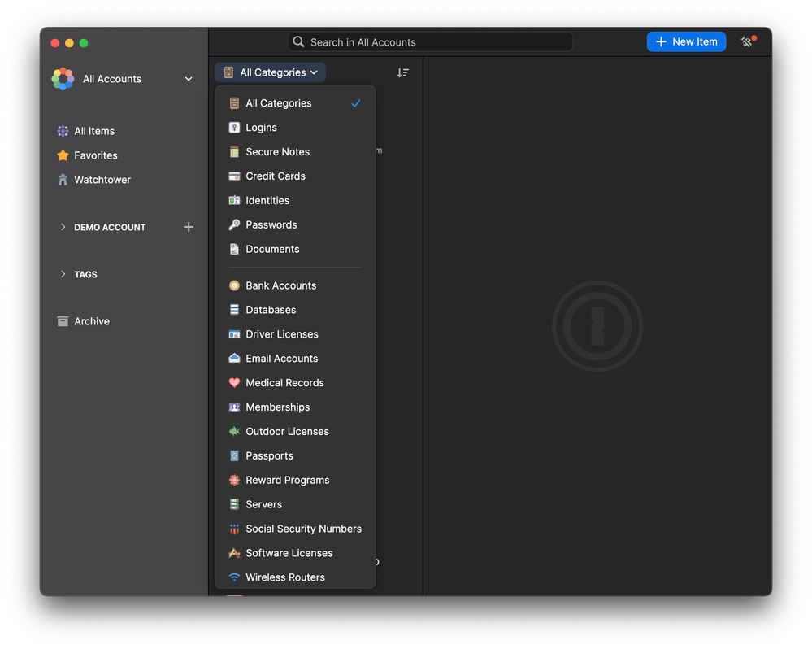Open the notifications icon with red dot

(x=748, y=41)
